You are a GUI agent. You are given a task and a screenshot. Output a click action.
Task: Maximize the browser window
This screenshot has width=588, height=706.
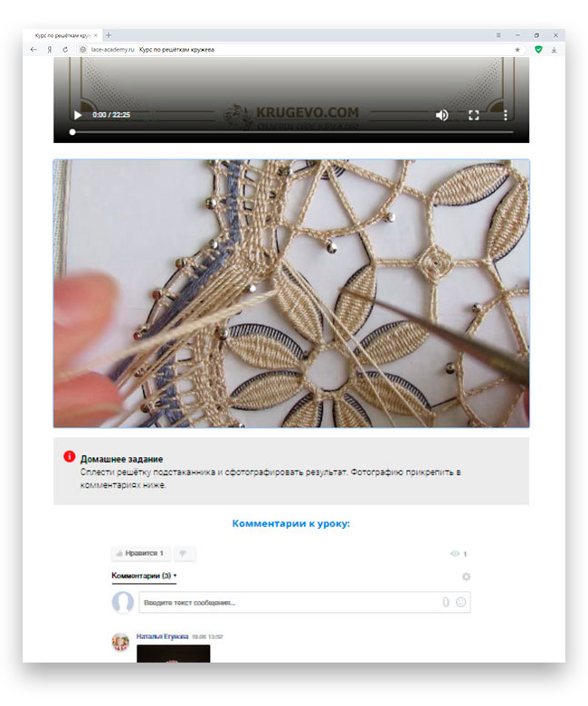click(536, 35)
